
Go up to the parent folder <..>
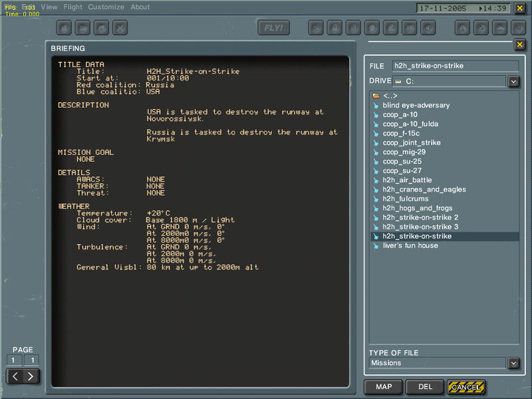390,96
